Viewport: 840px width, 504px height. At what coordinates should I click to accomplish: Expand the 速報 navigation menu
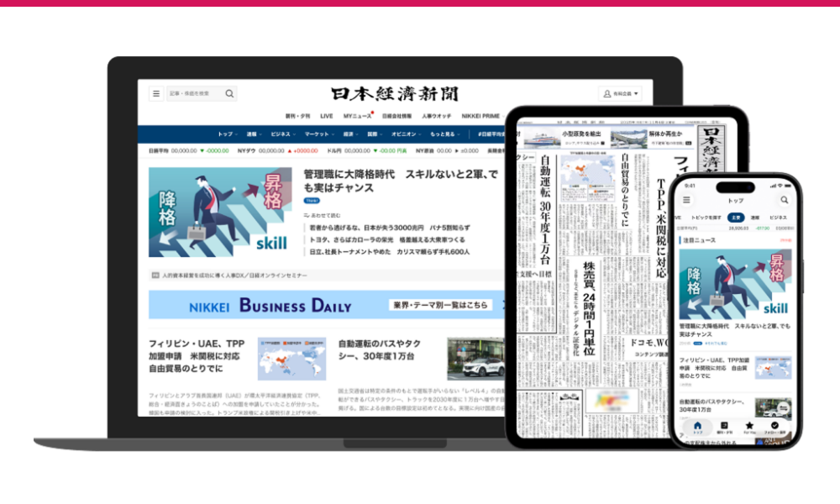(x=254, y=134)
